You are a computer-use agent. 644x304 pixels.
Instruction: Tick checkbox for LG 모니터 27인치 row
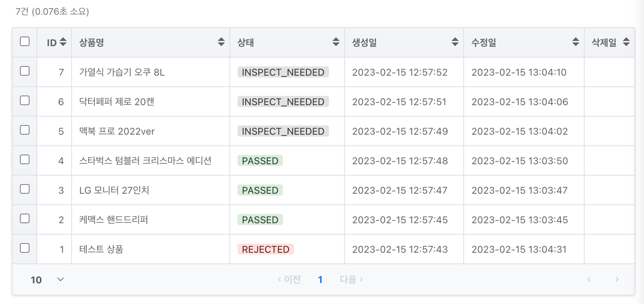pos(25,189)
